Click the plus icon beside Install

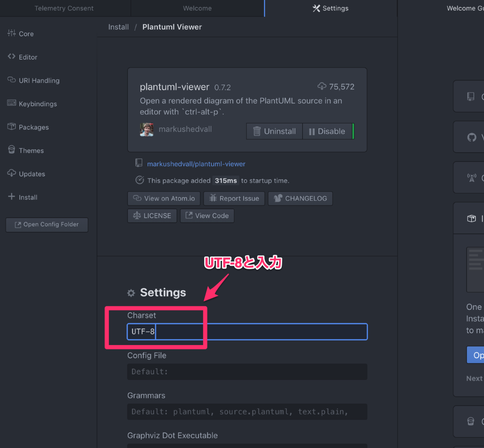11,197
